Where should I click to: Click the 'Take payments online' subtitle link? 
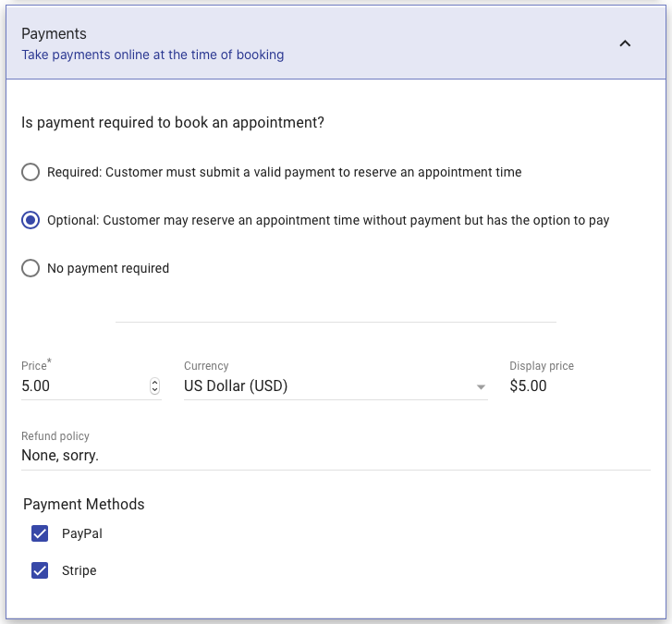point(153,55)
